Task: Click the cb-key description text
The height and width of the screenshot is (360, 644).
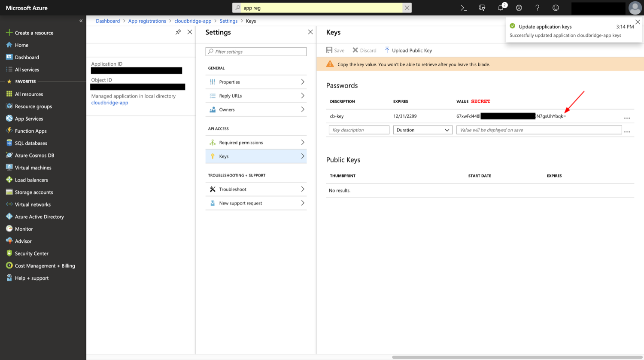Action: point(337,116)
